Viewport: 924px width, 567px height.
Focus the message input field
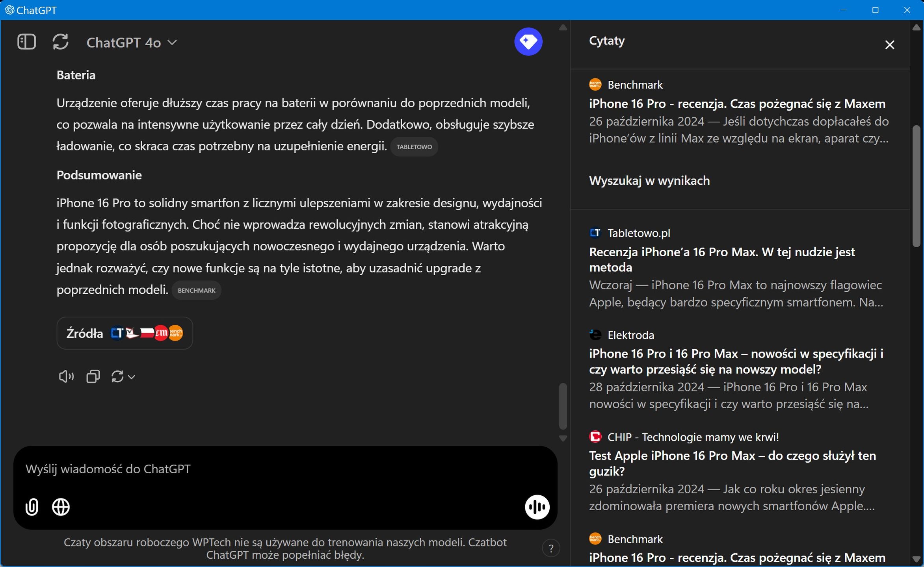(285, 469)
